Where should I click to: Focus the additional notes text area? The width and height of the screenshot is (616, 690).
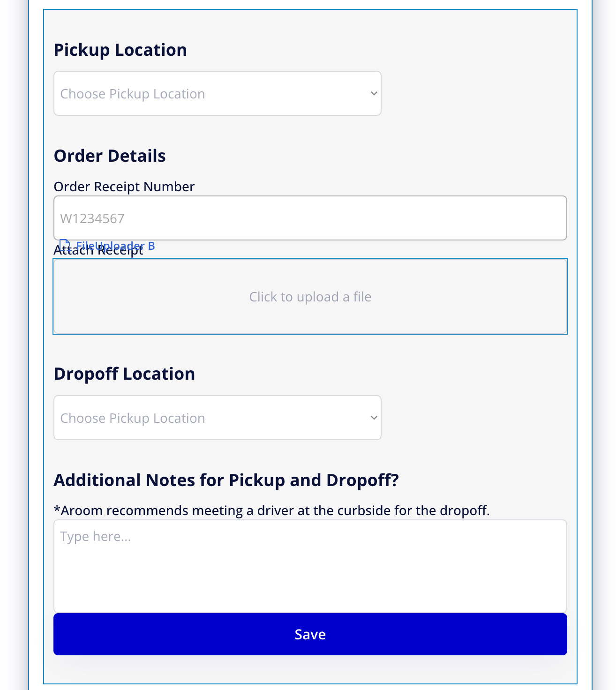pos(310,566)
